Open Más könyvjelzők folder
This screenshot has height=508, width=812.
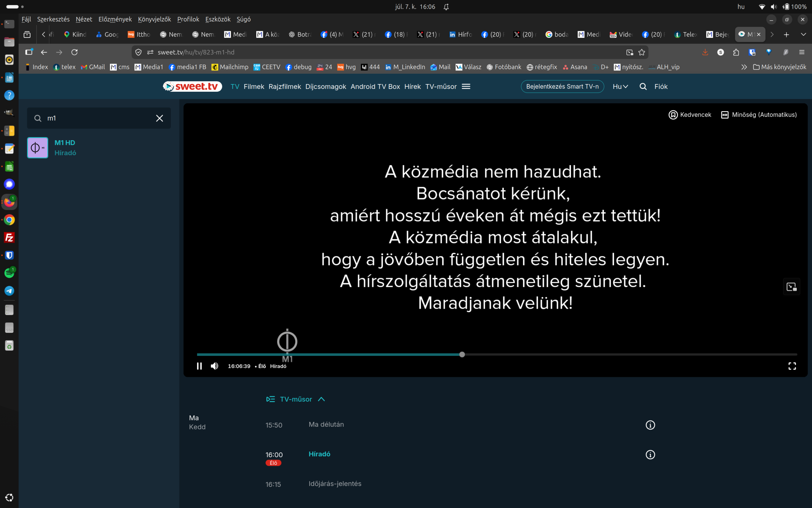[779, 67]
